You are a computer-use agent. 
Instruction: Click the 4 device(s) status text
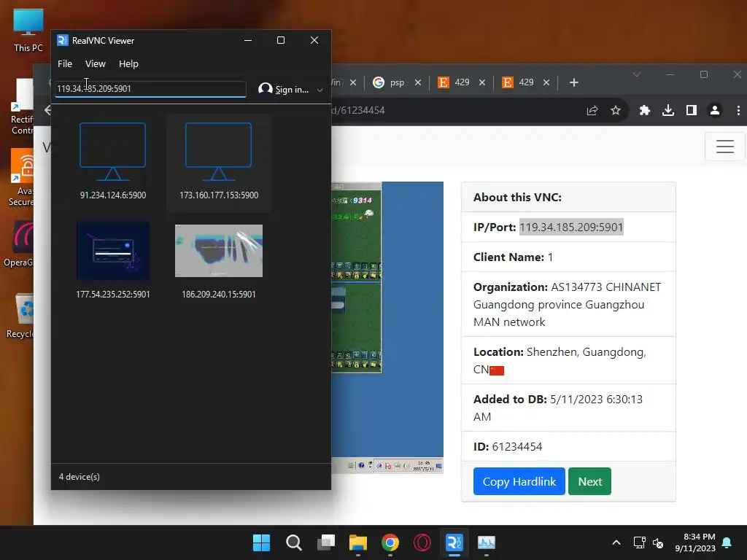tap(80, 477)
